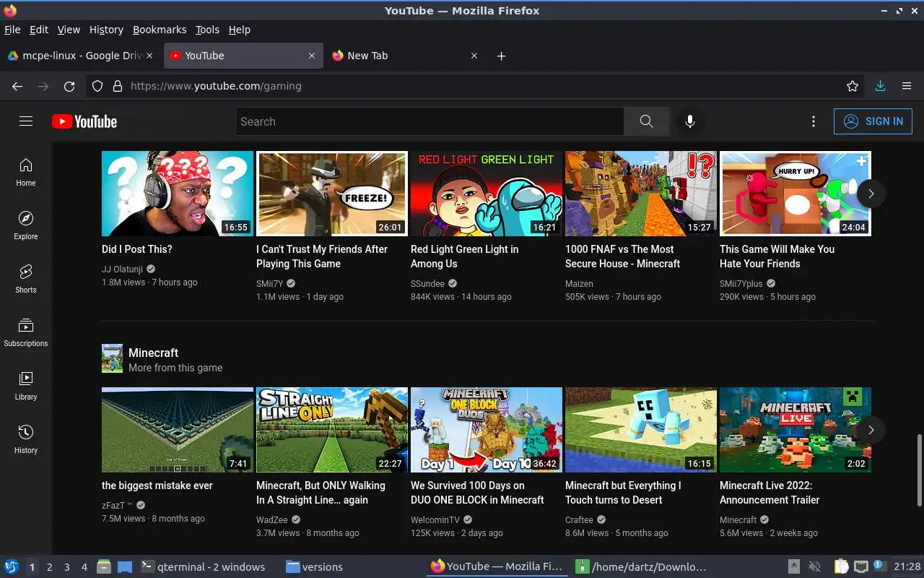Open the clipboard tray icon
Image resolution: width=924 pixels, height=578 pixels.
coord(842,567)
